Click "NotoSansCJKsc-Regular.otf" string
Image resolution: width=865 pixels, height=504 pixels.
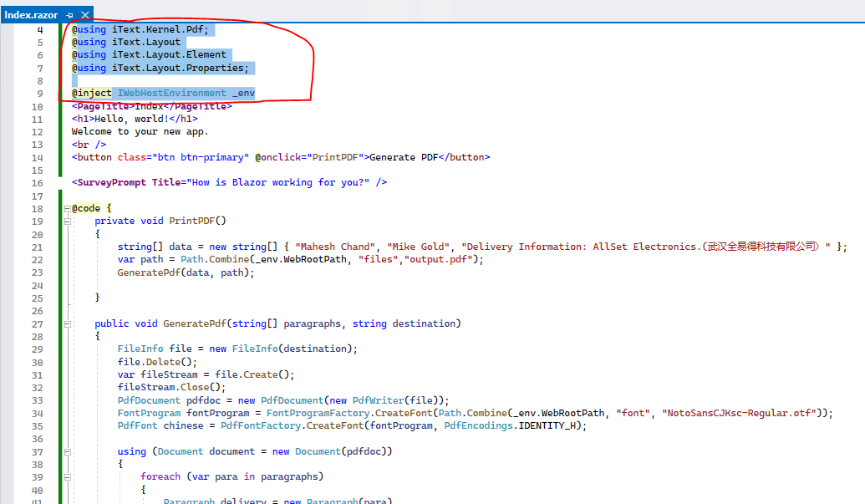point(740,414)
